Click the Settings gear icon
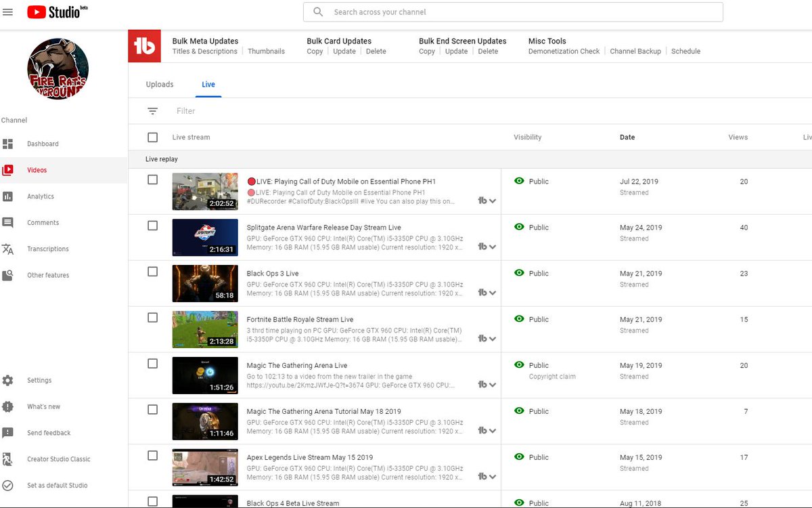The width and height of the screenshot is (812, 508). [x=7, y=381]
